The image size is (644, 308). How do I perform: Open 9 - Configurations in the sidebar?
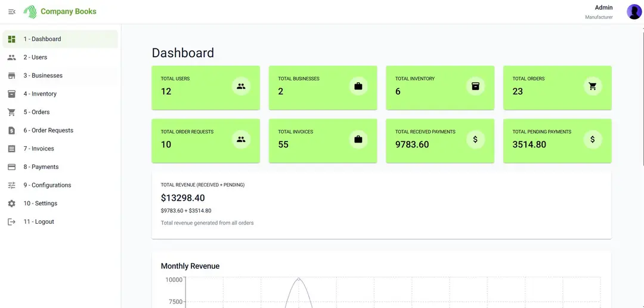coord(60,185)
